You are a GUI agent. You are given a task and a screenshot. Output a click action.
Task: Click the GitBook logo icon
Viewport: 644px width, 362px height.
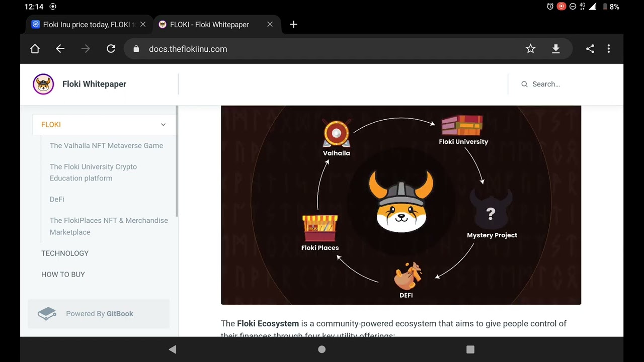tap(47, 314)
